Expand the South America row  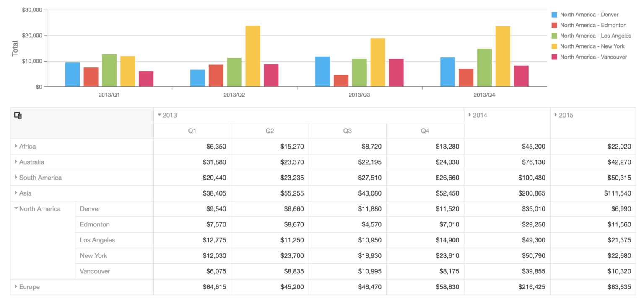click(16, 177)
